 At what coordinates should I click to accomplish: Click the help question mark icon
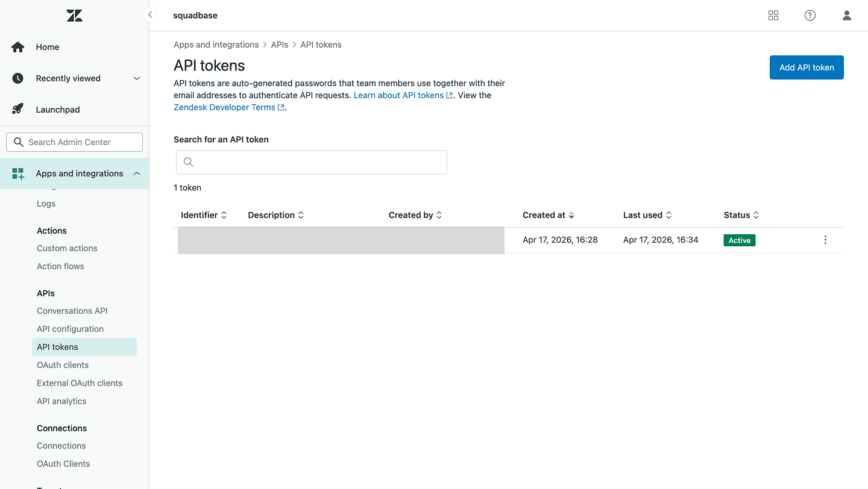(x=810, y=15)
